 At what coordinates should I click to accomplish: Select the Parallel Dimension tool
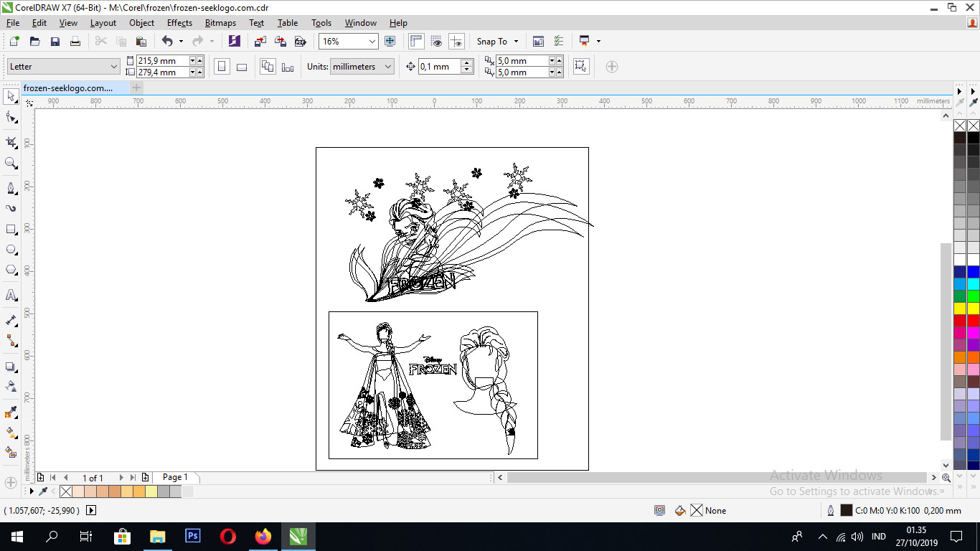[11, 320]
